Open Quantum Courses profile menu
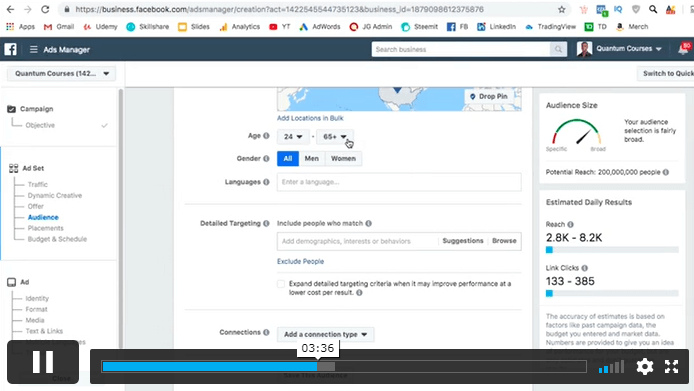The width and height of the screenshot is (694, 391). [620, 49]
